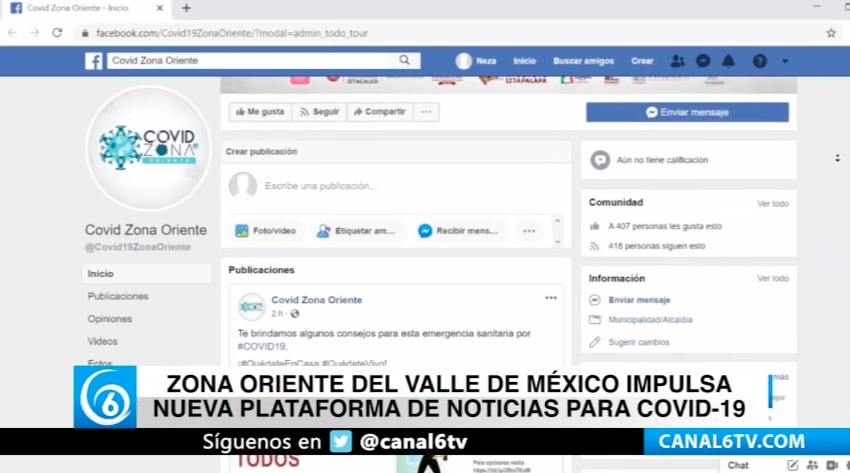850x473 pixels.
Task: Open Covid Zona Oriente post author link
Action: point(317,300)
